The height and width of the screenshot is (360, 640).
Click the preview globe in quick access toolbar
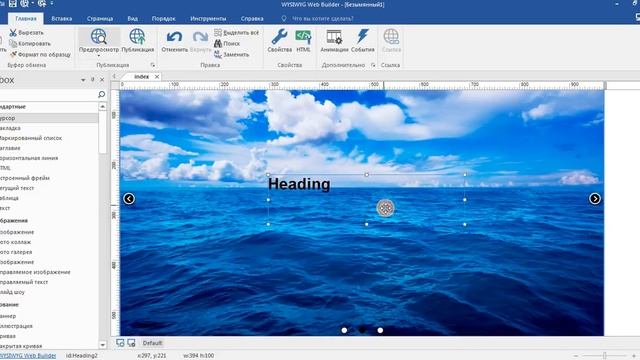coord(25,4)
